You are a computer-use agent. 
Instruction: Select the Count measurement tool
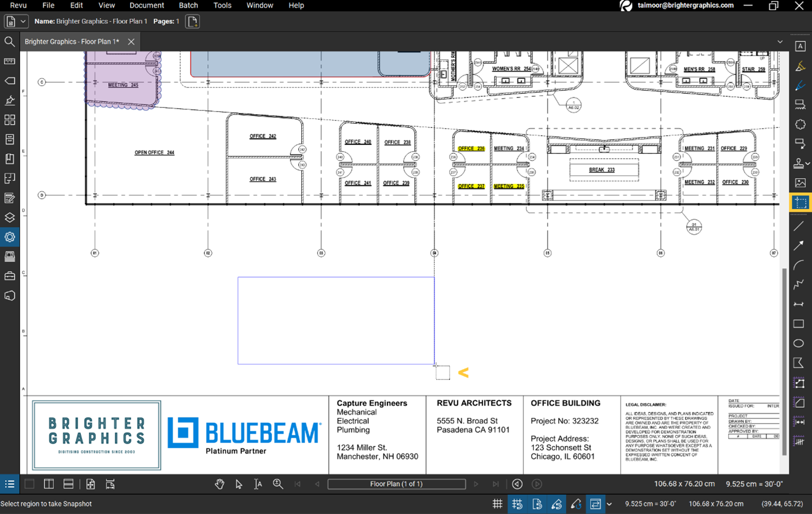[x=799, y=441]
